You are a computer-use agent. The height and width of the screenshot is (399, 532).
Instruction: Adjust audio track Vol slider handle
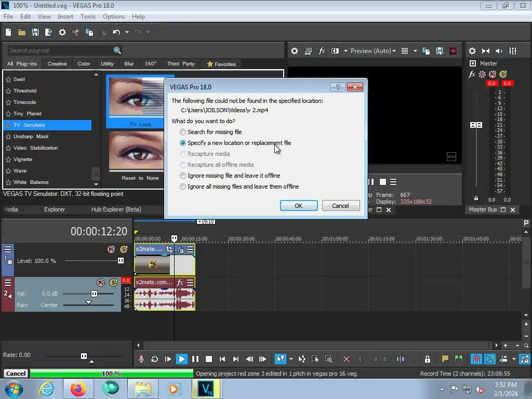point(95,294)
